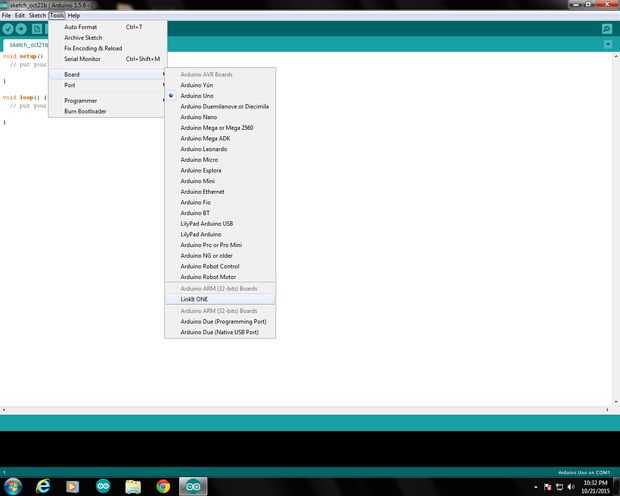Screen dimensions: 620x496
Task: Open the Sketch menu
Action: point(38,15)
